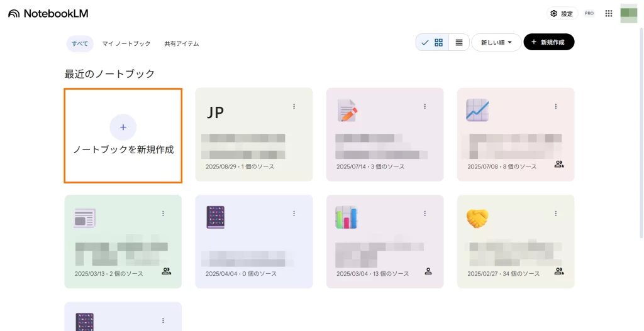Click the 最近のノートブック heading
Viewport: 644px width, 331px height.
tap(109, 74)
